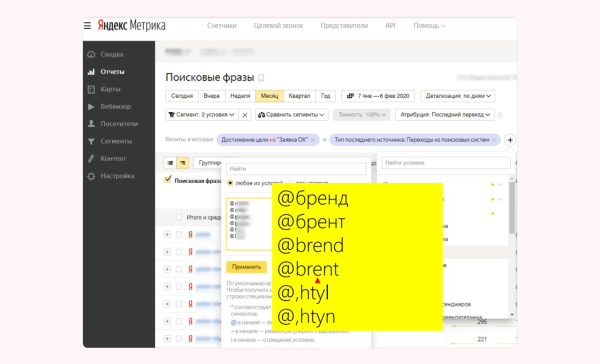Click the Яндекс Метрика logo
Screen dimensions: 600x364
click(132, 26)
